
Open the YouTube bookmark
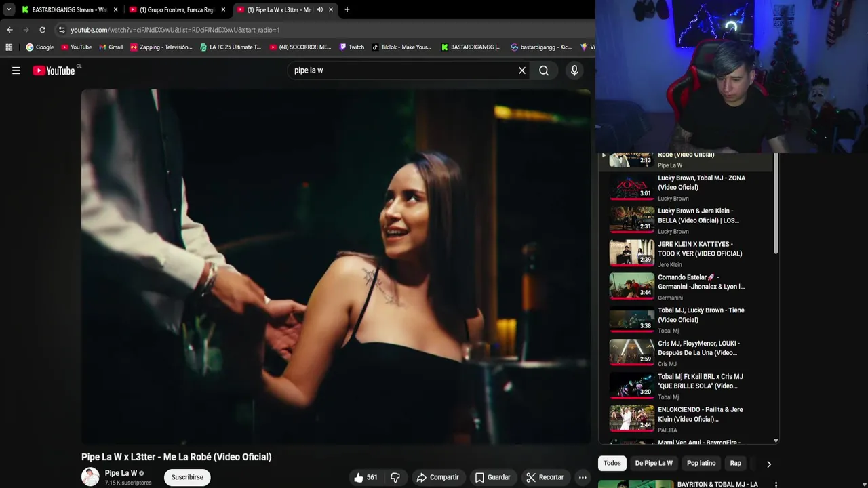tap(77, 47)
